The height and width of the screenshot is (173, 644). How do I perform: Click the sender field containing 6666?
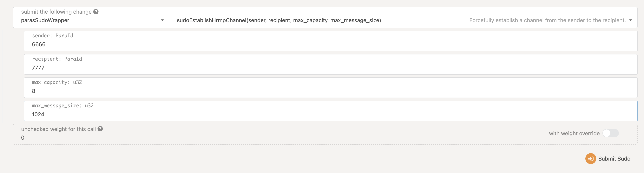(x=39, y=44)
